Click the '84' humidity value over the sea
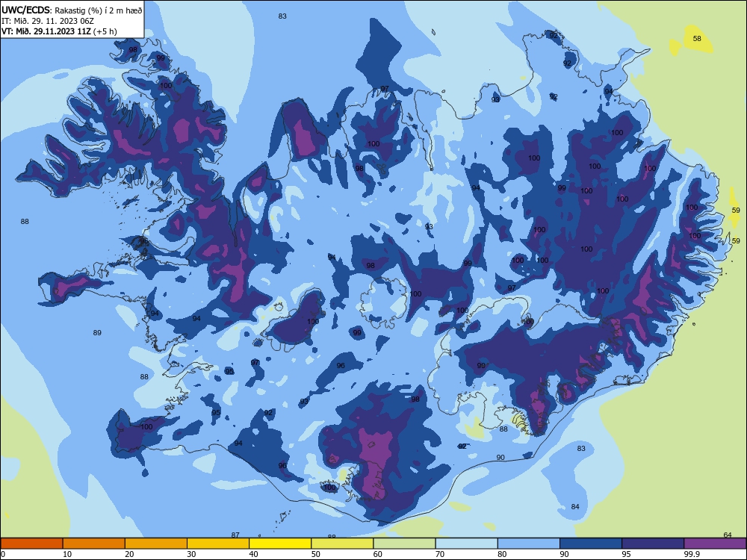Screen dimensions: 747x560 point(575,507)
